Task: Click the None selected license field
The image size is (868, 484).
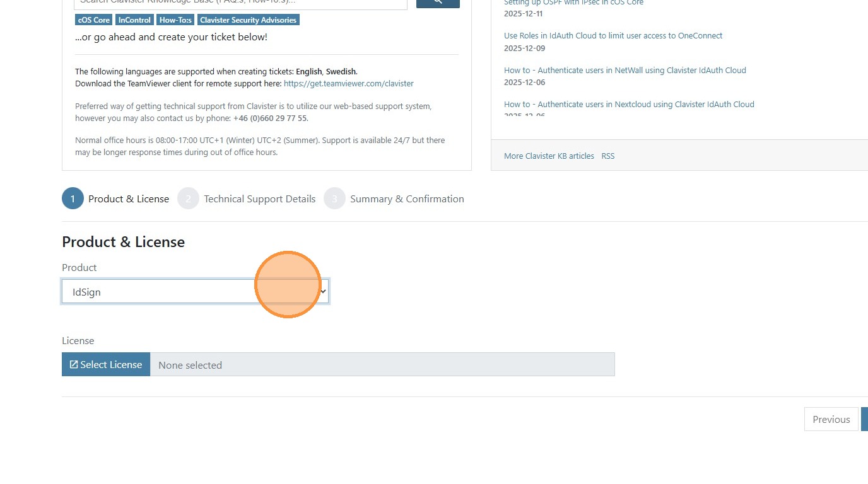Action: (382, 365)
